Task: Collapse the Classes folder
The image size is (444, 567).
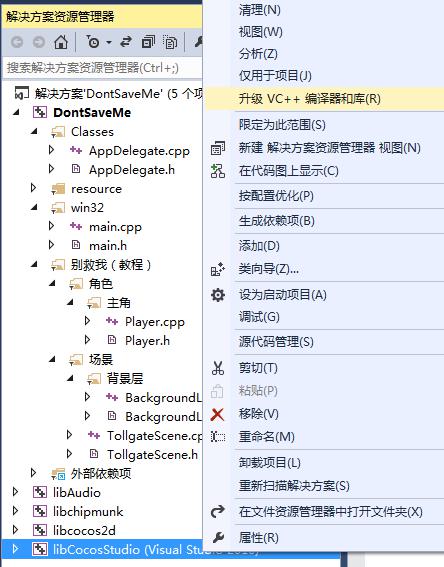Action: coord(34,131)
